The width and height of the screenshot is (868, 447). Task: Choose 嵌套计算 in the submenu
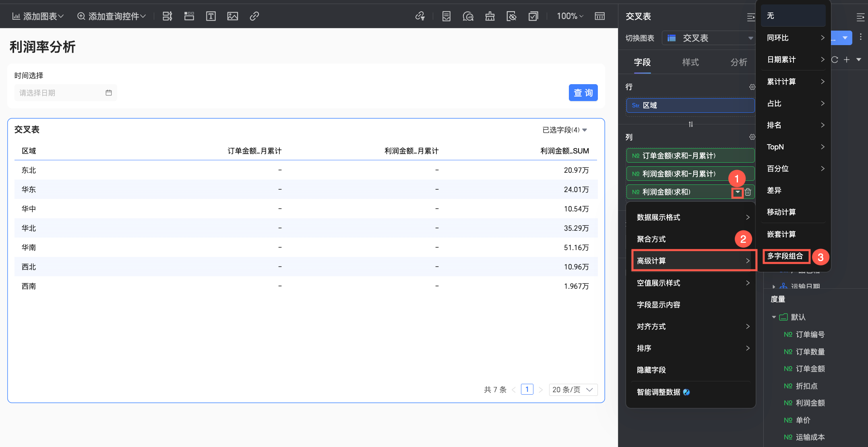tap(793, 234)
